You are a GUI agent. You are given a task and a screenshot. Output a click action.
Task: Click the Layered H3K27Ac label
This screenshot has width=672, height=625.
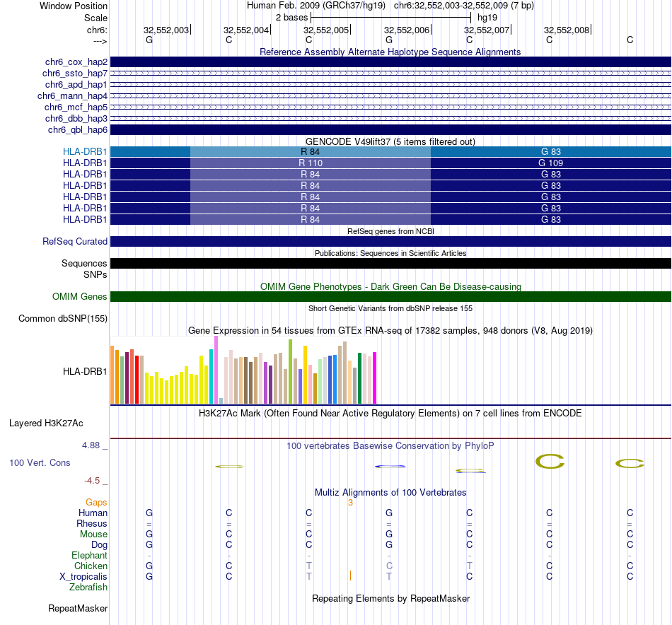coord(46,424)
